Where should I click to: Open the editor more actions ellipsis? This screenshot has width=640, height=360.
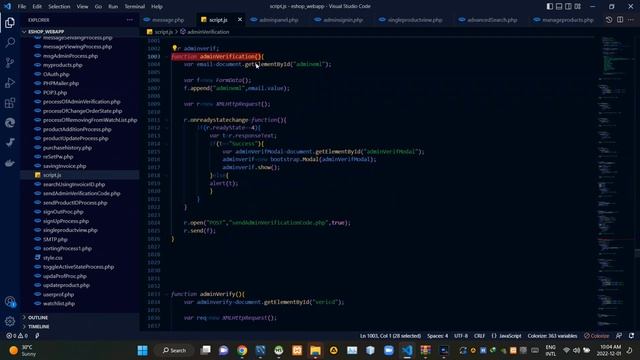[631, 20]
